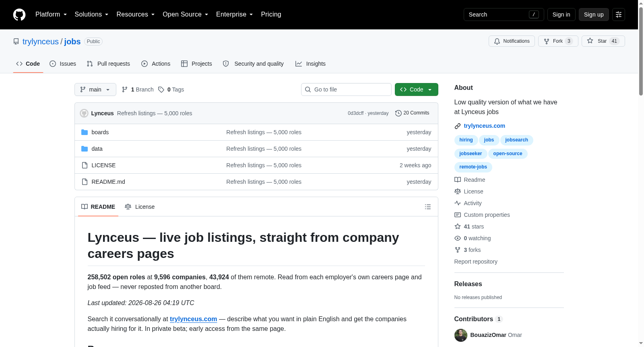Open the jobs repository name link

72,42
